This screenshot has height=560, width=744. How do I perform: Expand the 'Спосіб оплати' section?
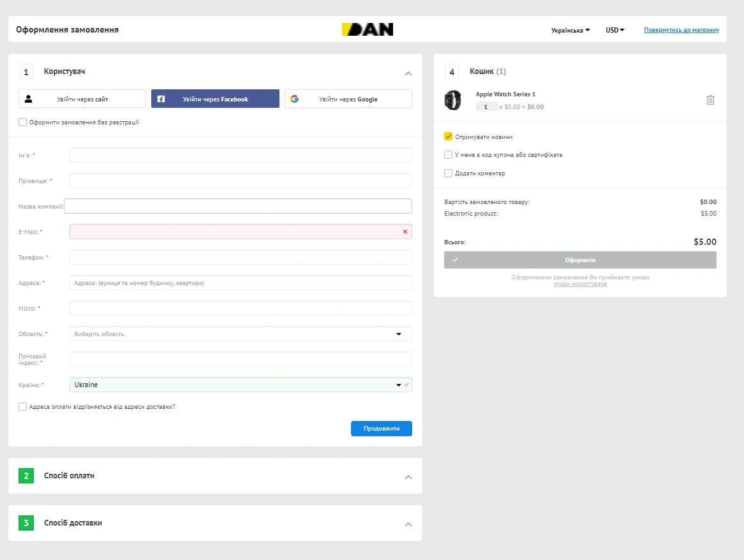pos(408,477)
